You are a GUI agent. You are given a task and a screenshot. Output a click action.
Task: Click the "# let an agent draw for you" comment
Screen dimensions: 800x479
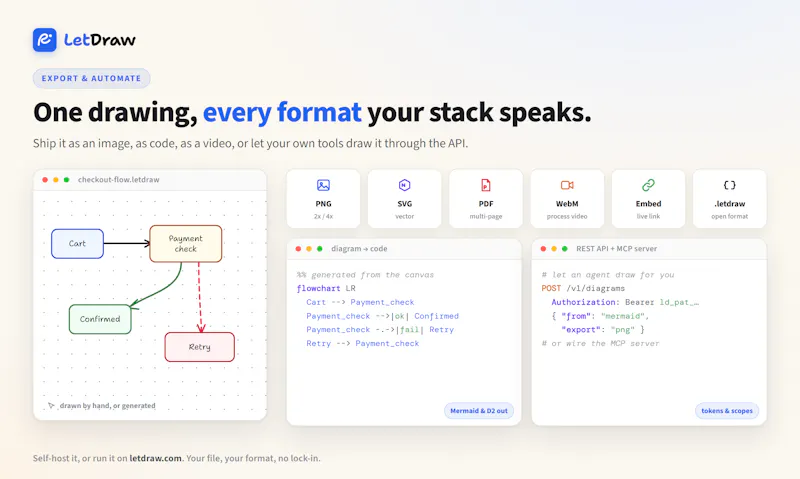click(608, 274)
